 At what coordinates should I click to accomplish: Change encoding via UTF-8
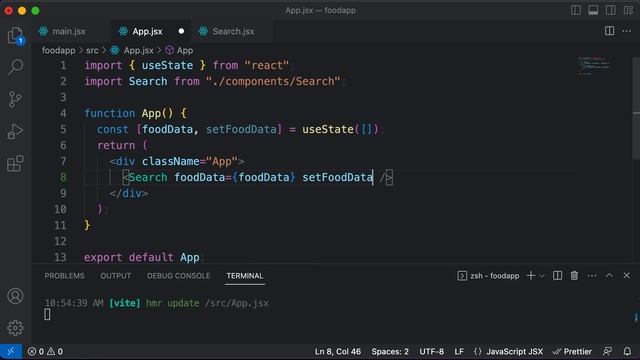point(431,351)
